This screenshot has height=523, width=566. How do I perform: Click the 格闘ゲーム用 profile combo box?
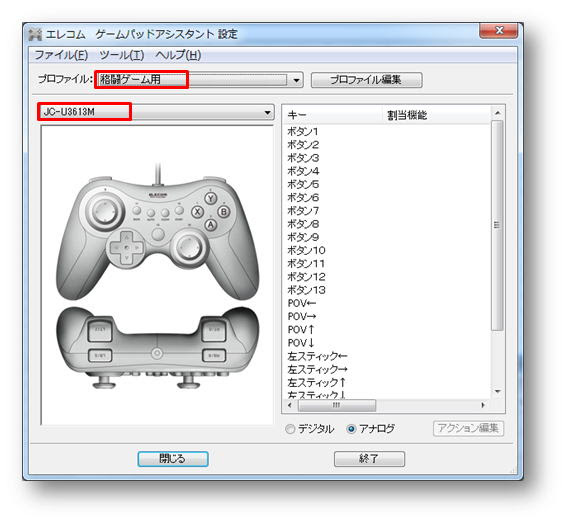[199, 80]
